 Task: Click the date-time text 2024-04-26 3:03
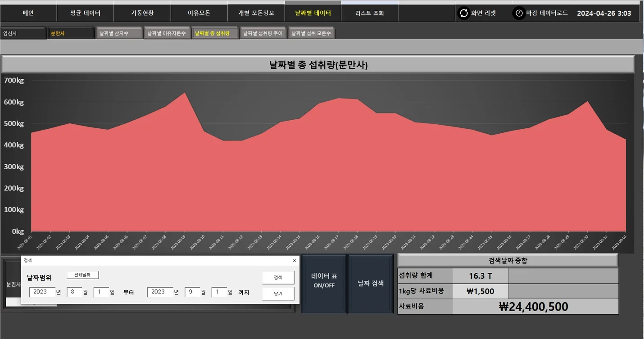[604, 14]
